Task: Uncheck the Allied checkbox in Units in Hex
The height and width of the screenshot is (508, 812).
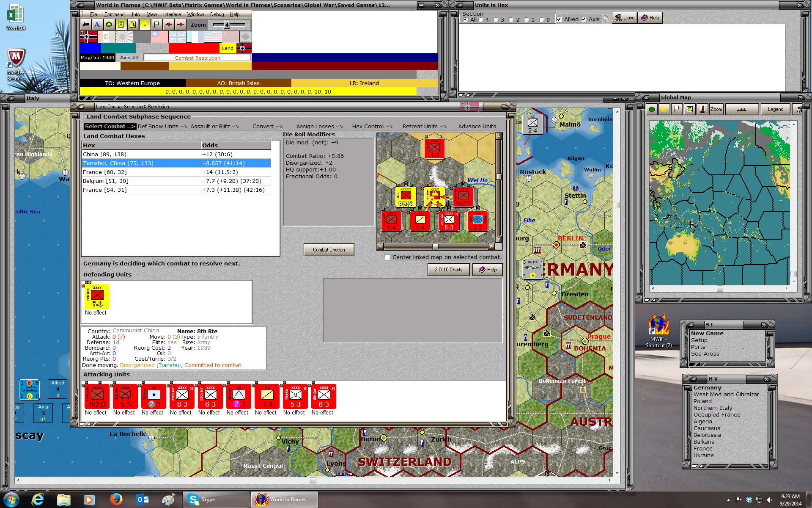Action: (559, 19)
